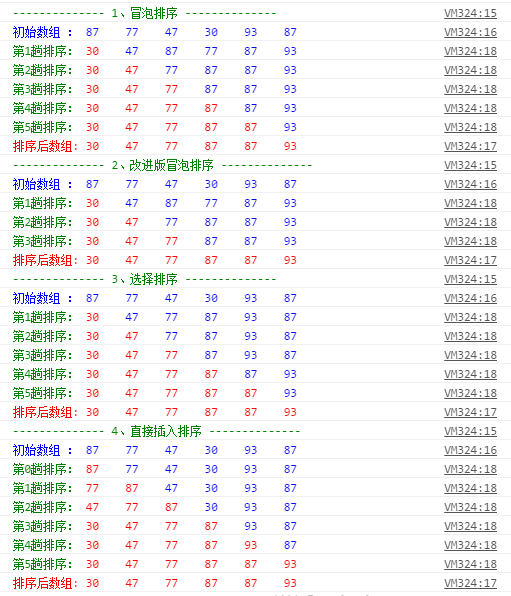Click 初始数组 label under 1、冒泡排序
This screenshot has width=511, height=596.
pyautogui.click(x=42, y=32)
